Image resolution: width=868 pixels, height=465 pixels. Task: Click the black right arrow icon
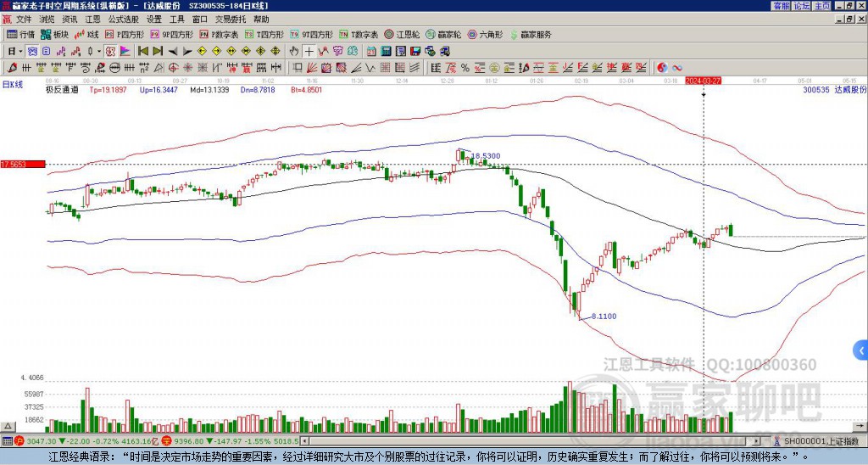(x=187, y=52)
